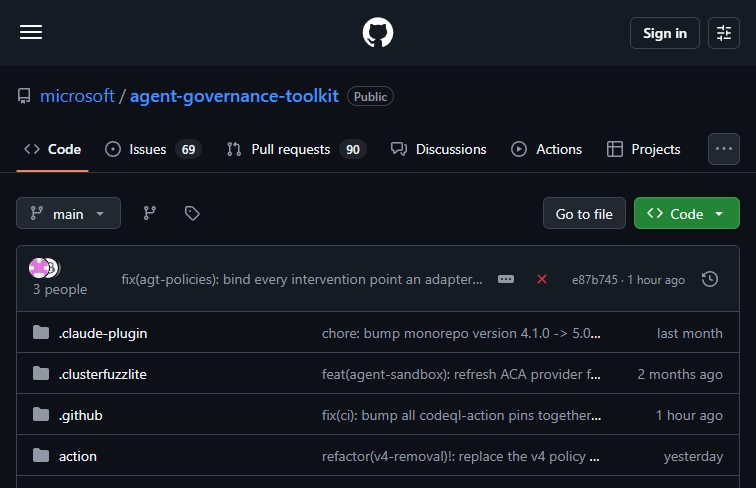Go to the Discussions tab
The image size is (756, 488).
439,149
